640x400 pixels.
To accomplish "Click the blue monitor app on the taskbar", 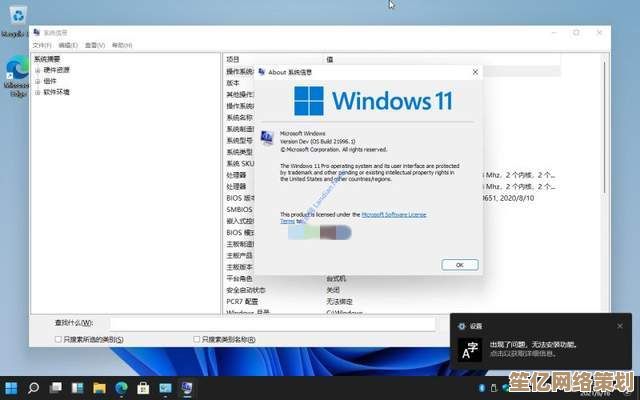I will tap(165, 388).
